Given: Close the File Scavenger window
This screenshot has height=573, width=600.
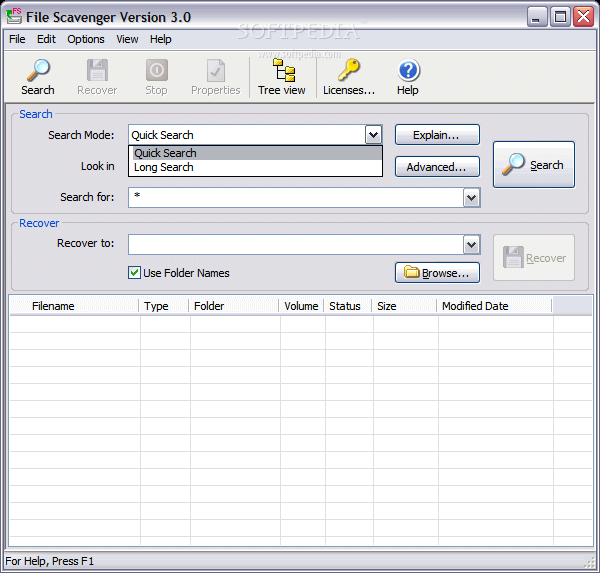Looking at the screenshot, I should [584, 17].
